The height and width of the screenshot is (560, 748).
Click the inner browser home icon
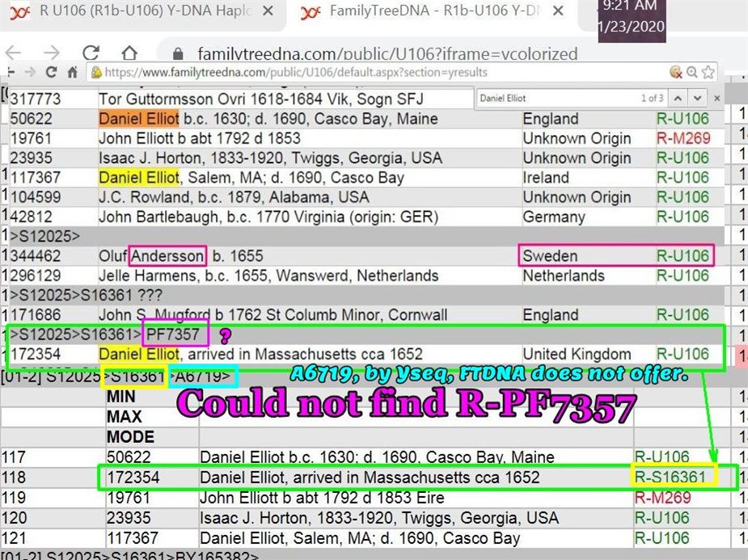72,72
